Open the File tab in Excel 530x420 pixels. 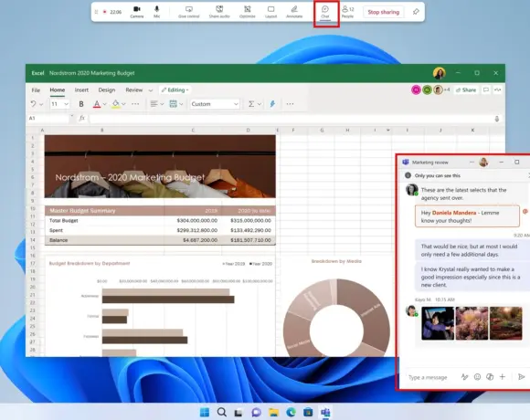(36, 90)
